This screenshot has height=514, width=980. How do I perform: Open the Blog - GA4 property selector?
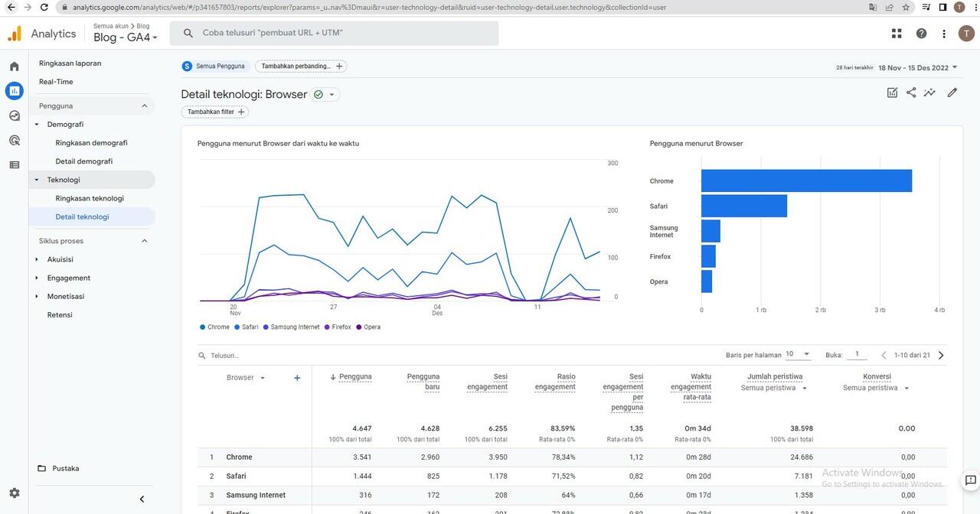tap(126, 37)
